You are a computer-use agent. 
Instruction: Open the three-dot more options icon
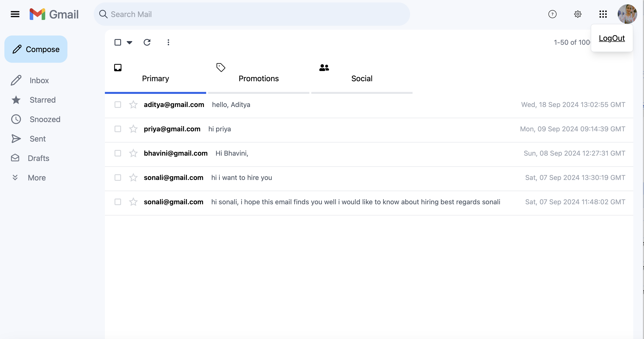coord(168,43)
